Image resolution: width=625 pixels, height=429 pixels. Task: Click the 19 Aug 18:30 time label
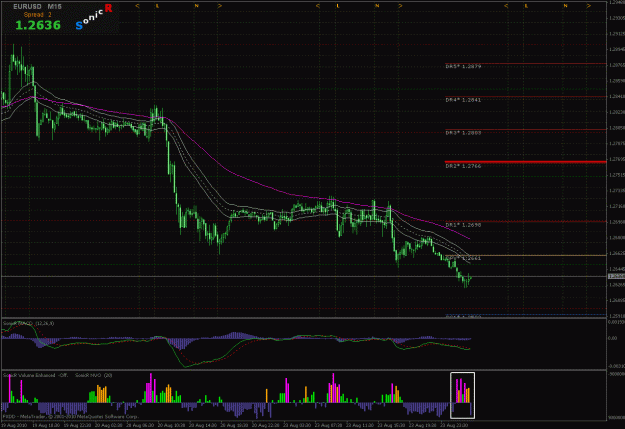[x=46, y=425]
